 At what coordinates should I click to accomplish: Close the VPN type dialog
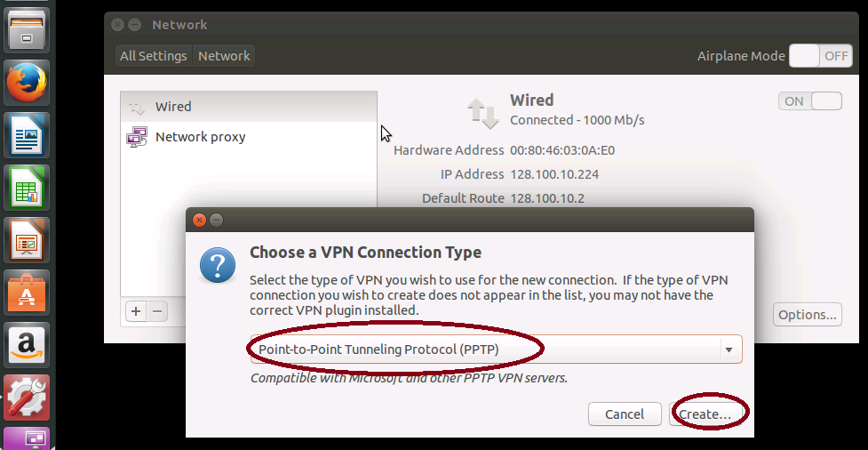199,220
